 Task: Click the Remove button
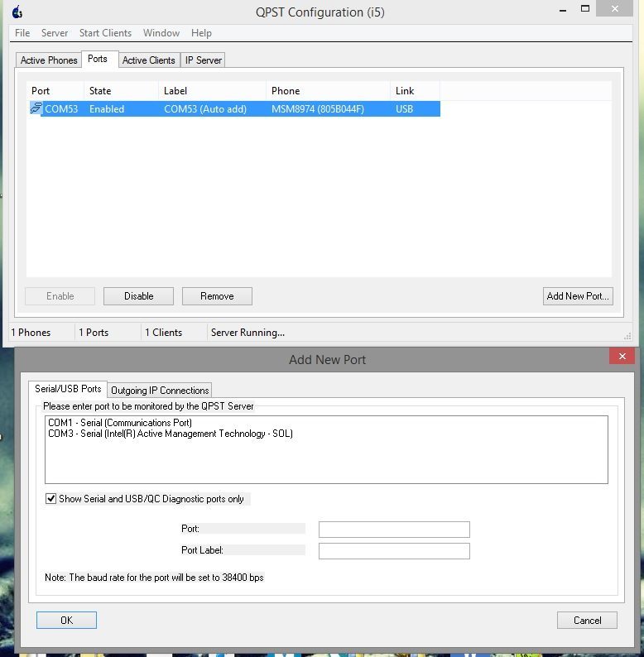(217, 296)
